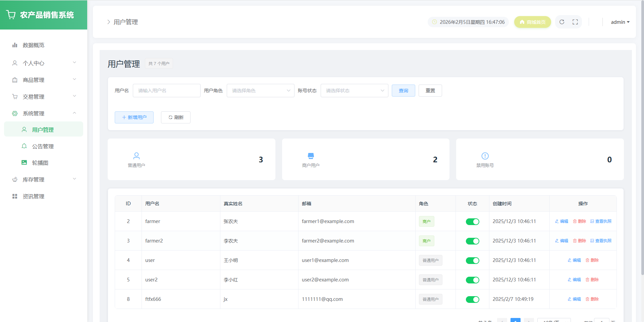Edit the user farmer2
The width and height of the screenshot is (644, 322).
click(561, 241)
